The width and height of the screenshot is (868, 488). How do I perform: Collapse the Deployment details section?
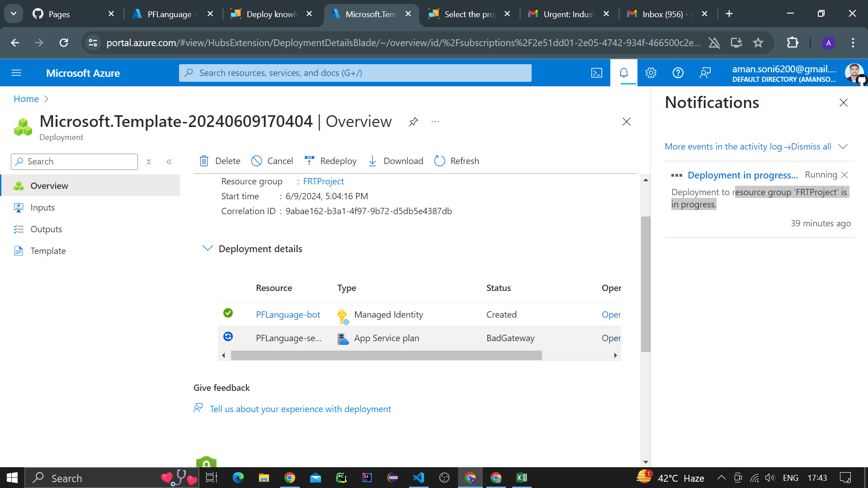(x=208, y=248)
